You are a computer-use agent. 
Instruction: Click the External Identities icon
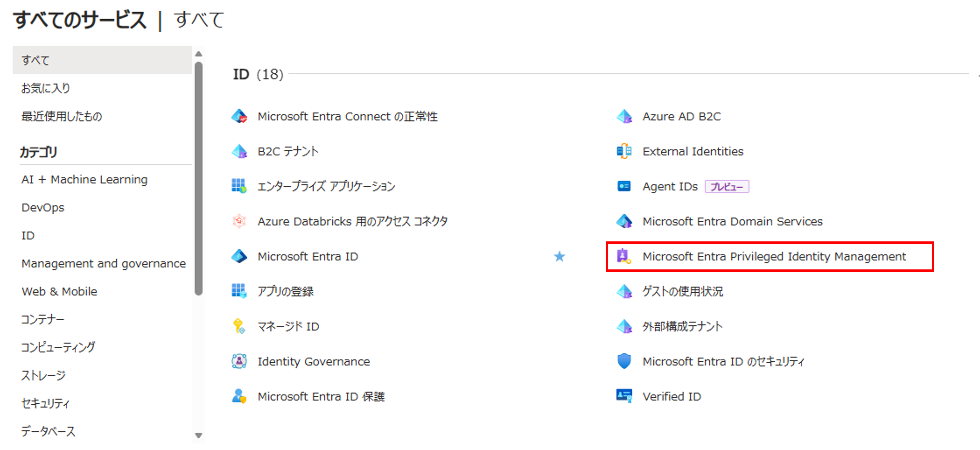(x=624, y=151)
